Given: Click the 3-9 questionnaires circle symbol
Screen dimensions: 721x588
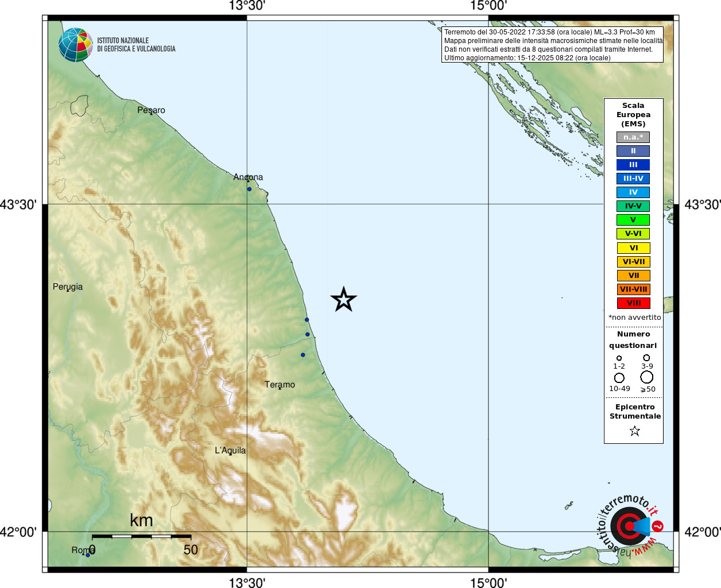Looking at the screenshot, I should pyautogui.click(x=646, y=358).
